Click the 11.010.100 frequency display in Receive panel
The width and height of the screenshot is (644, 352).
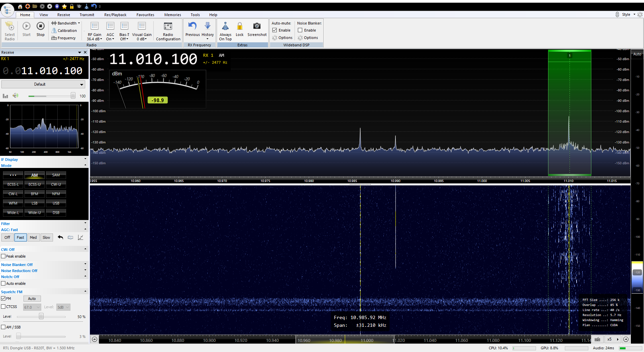pos(43,71)
